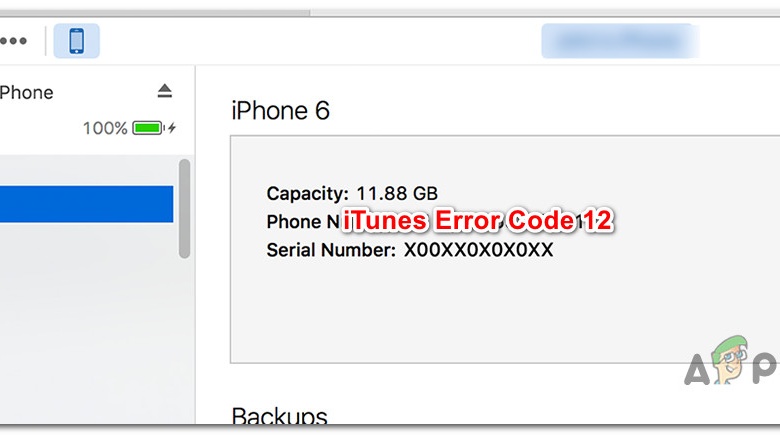The image size is (780, 435).
Task: Click the Capacity label
Action: [x=308, y=193]
